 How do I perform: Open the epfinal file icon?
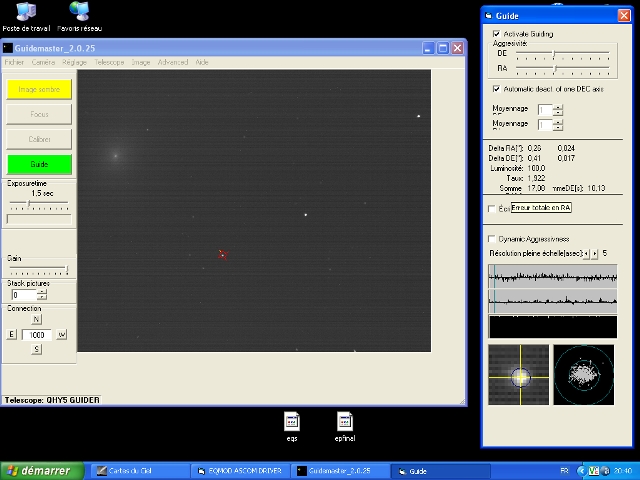(345, 427)
